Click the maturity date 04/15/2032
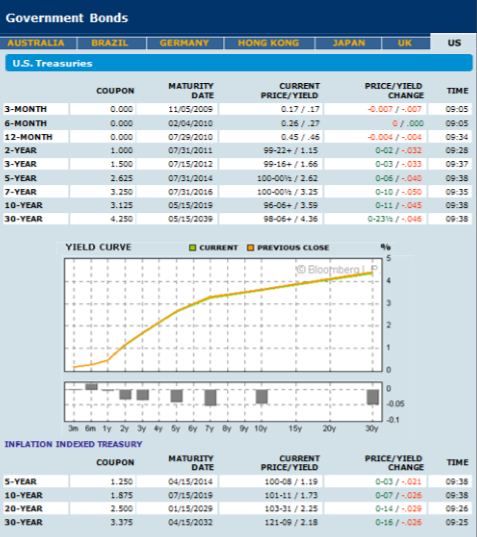 [x=190, y=522]
